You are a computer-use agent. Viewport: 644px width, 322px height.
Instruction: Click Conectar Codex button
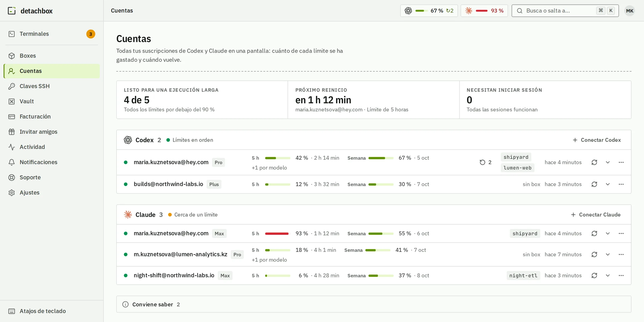coord(597,140)
